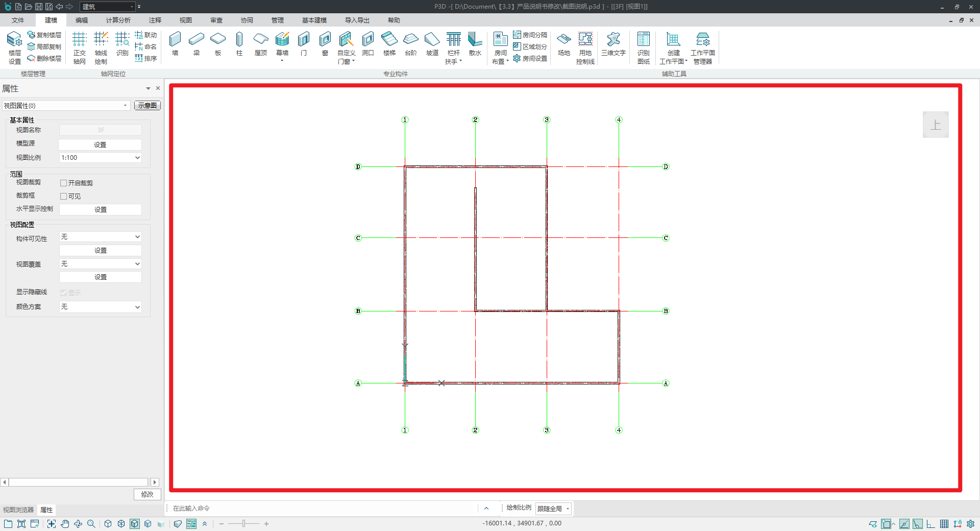Click the undo arrow in title bar
This screenshot has width=980, height=531.
[59, 7]
